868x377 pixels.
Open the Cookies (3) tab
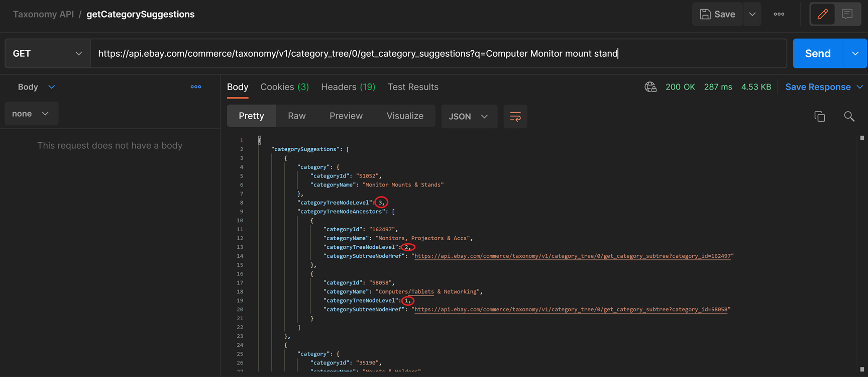point(284,87)
